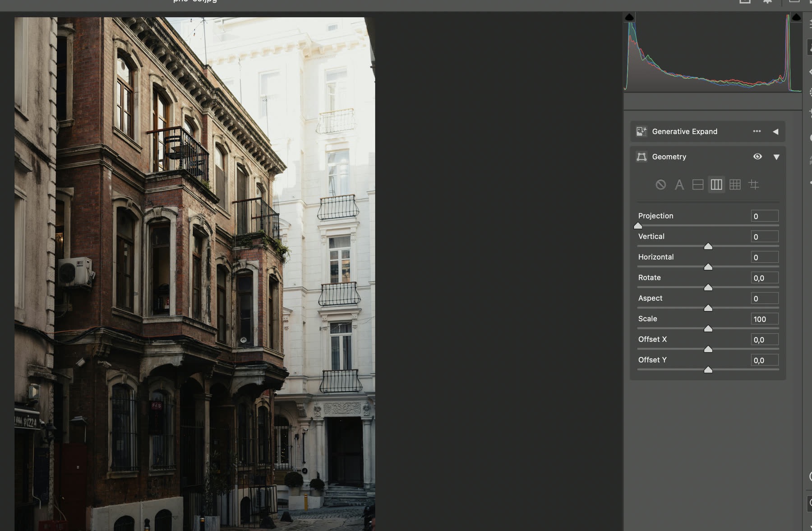812x531 pixels.
Task: Click the Geometry panel icon
Action: pos(641,157)
